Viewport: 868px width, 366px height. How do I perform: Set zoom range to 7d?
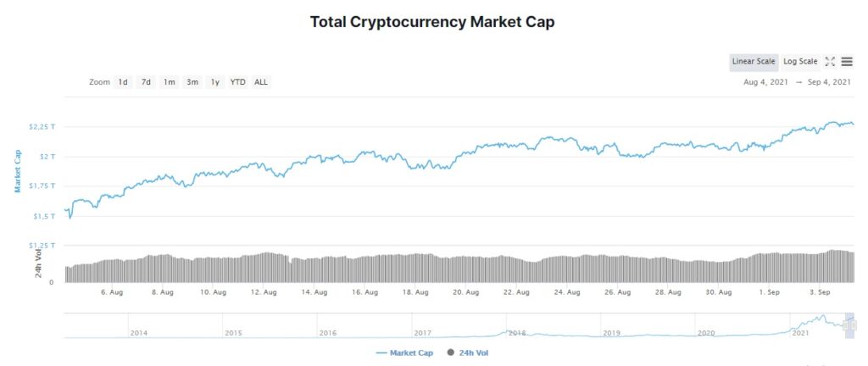click(x=146, y=82)
